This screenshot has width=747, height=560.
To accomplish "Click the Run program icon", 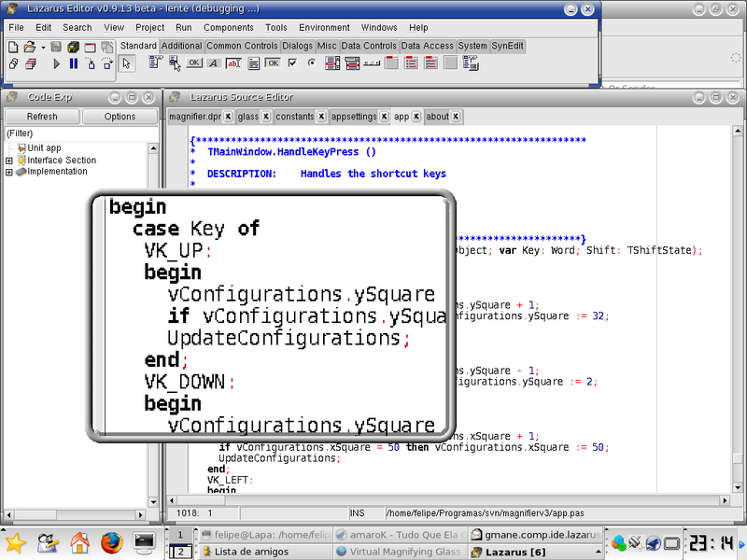I will click(56, 64).
